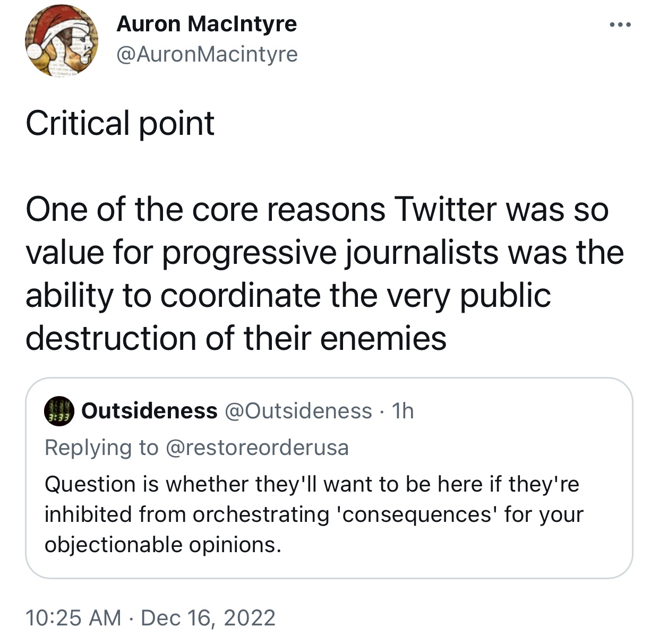Screen dimensions: 659x644
Task: Click the Dec 16, 2022 date
Action: (x=208, y=617)
